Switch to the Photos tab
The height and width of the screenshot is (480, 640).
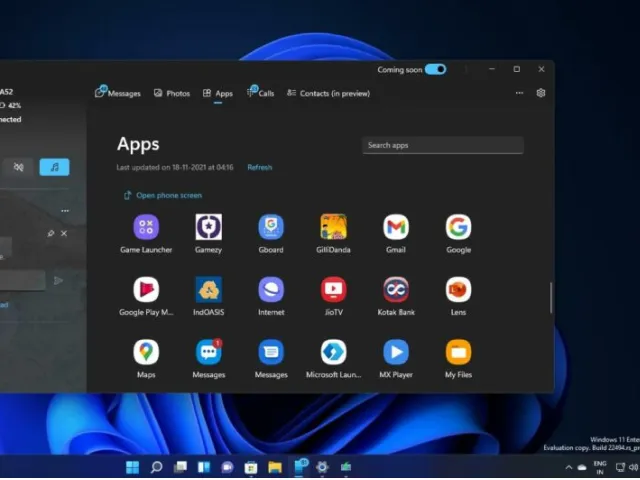pyautogui.click(x=172, y=93)
